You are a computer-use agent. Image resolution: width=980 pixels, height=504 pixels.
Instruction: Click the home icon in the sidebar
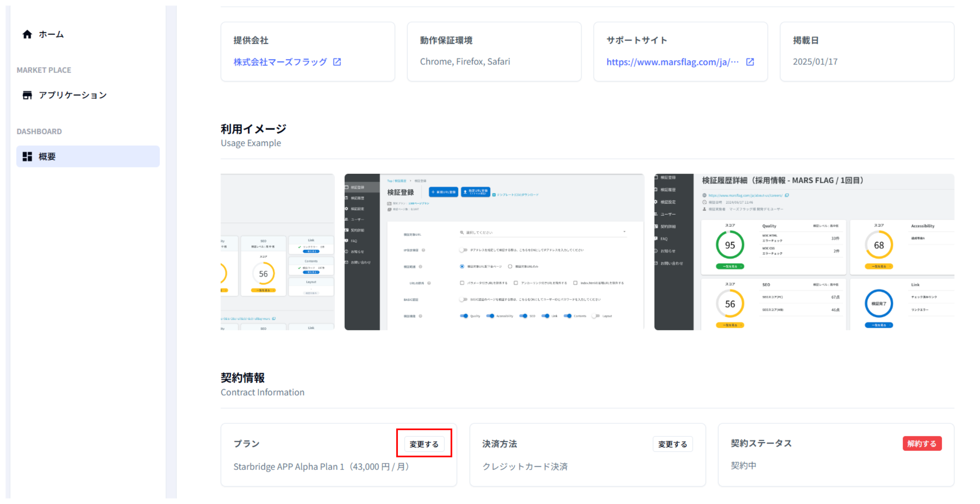27,34
